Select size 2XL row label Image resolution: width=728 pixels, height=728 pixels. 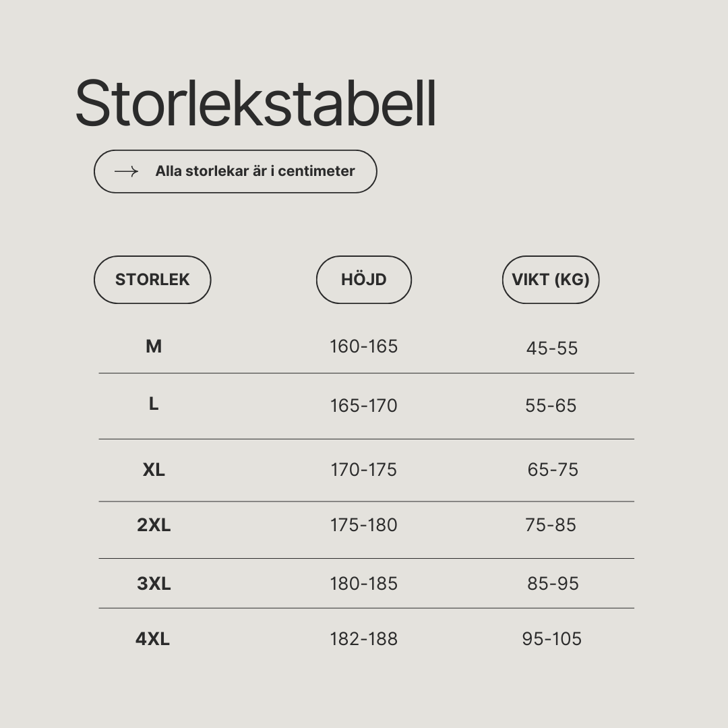154,525
